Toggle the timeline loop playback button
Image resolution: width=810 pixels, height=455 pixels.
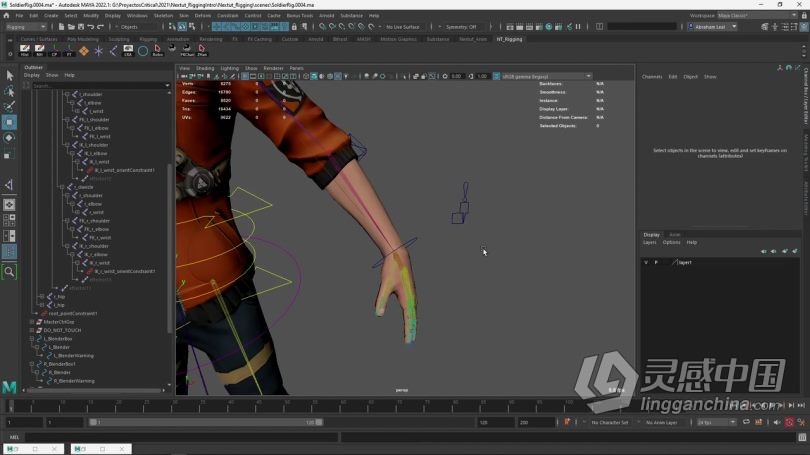746,422
